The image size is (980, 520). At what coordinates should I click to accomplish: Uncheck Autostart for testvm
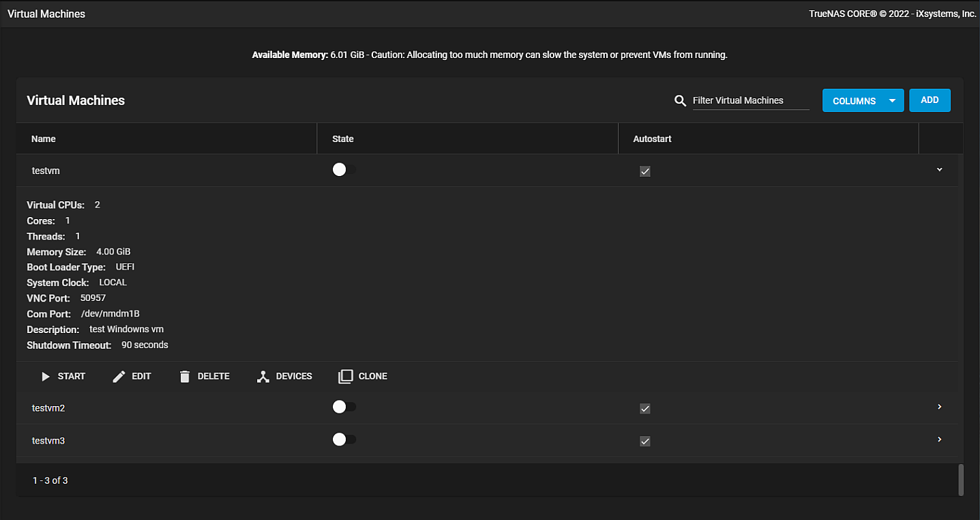point(645,171)
